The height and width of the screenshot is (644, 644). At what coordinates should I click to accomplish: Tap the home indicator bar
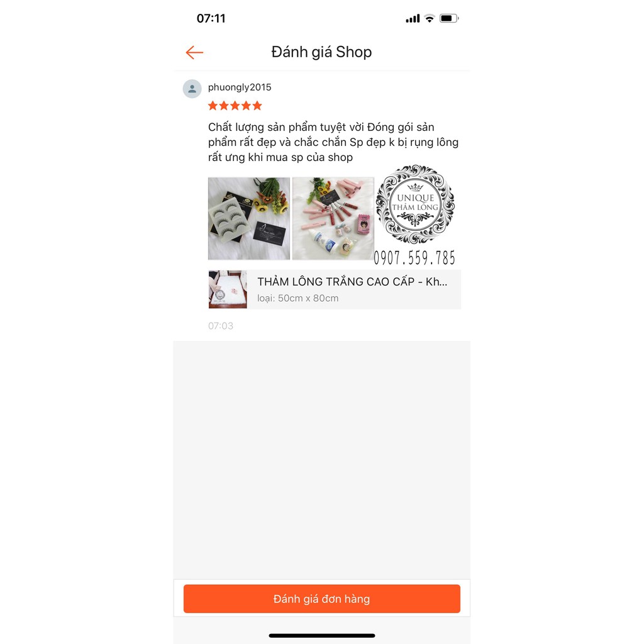pyautogui.click(x=321, y=635)
